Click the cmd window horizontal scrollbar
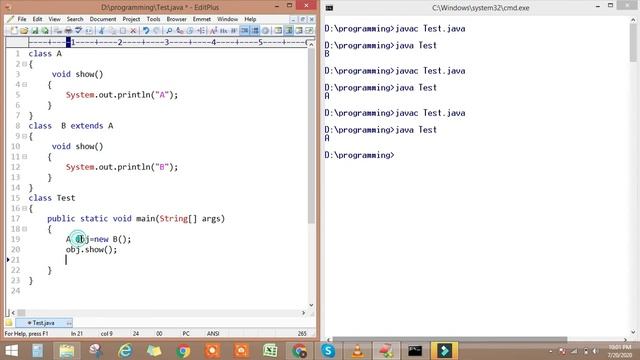Viewport: 640px width, 360px height. [x=449, y=340]
